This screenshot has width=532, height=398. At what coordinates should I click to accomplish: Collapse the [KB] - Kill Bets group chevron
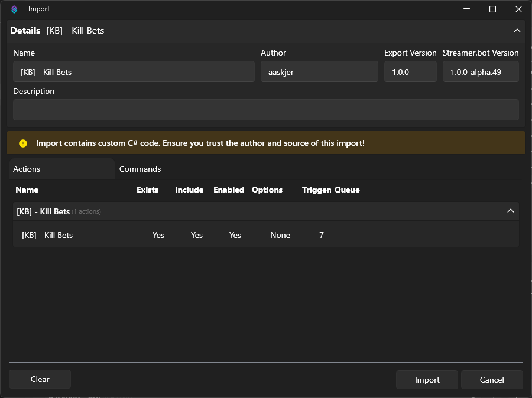coord(510,211)
